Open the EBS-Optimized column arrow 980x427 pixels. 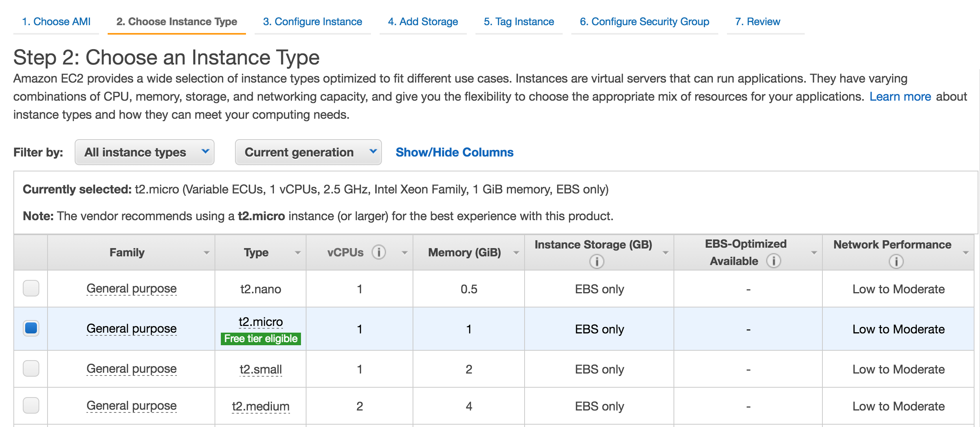tap(814, 253)
